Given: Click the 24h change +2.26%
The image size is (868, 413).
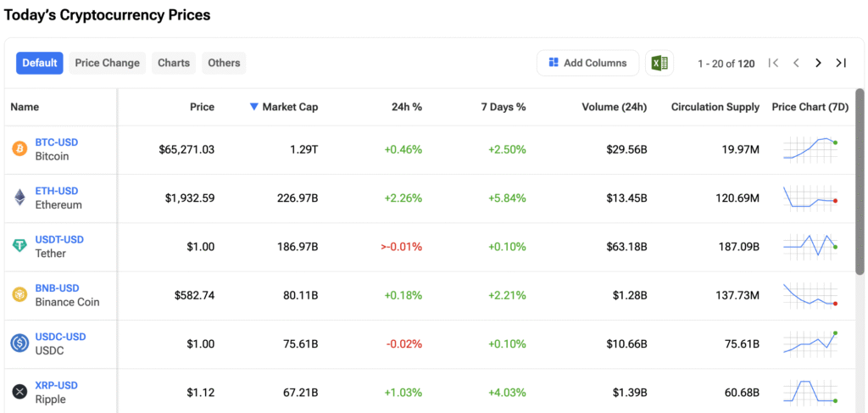Looking at the screenshot, I should tap(403, 198).
